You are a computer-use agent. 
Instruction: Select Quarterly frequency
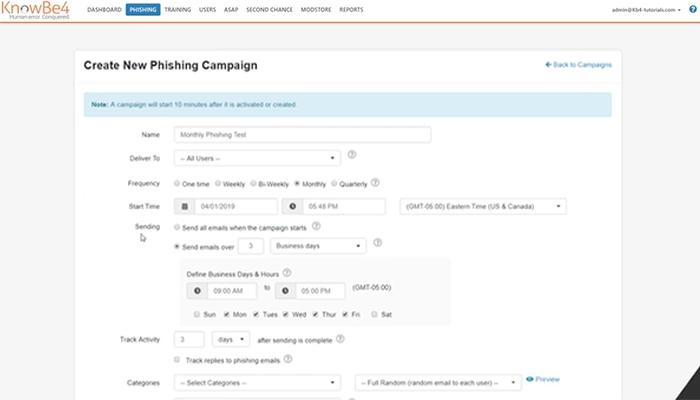[x=334, y=183]
